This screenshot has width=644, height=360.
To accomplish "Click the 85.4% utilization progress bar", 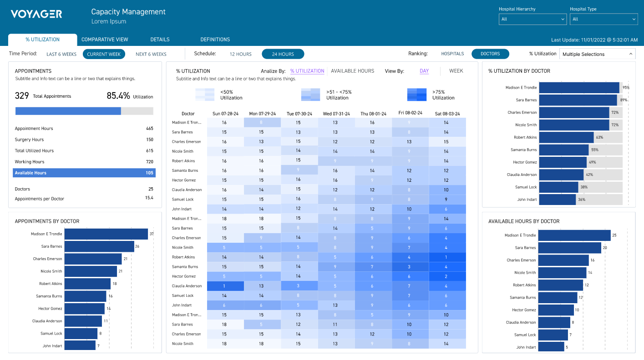I will pyautogui.click(x=84, y=111).
